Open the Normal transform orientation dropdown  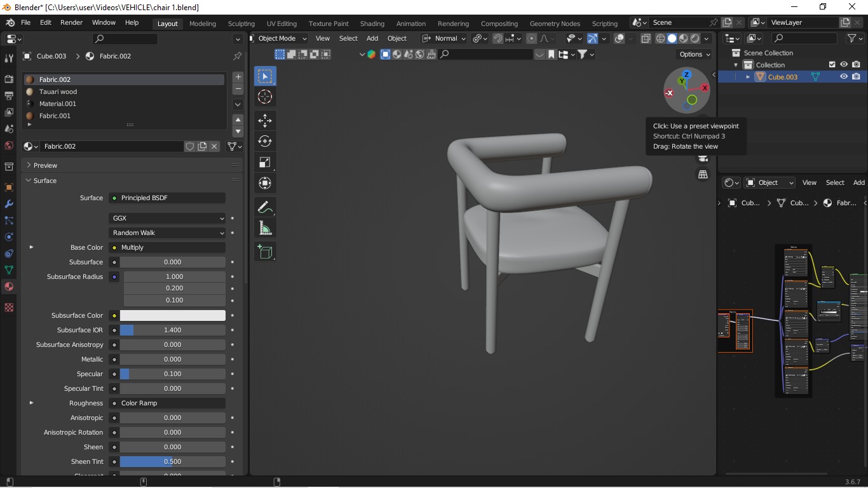(444, 39)
